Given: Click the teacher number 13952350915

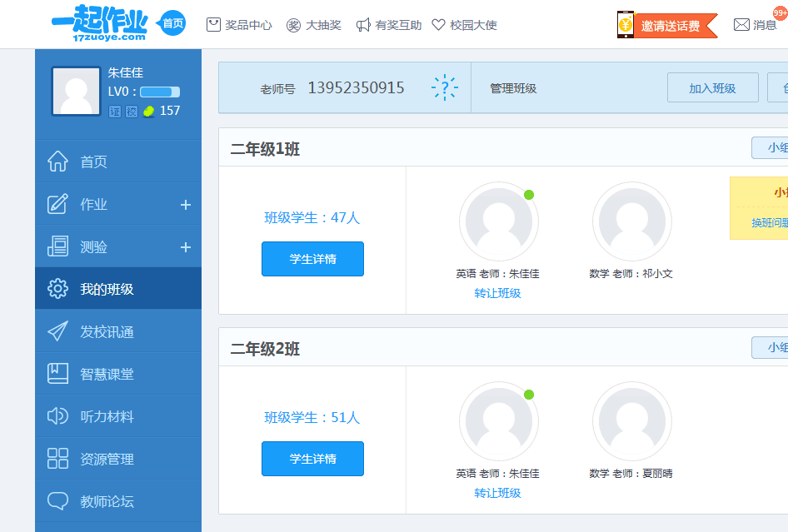Looking at the screenshot, I should pos(356,88).
